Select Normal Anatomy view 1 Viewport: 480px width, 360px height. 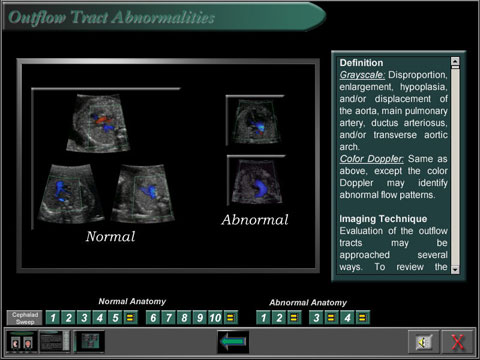[x=53, y=318]
